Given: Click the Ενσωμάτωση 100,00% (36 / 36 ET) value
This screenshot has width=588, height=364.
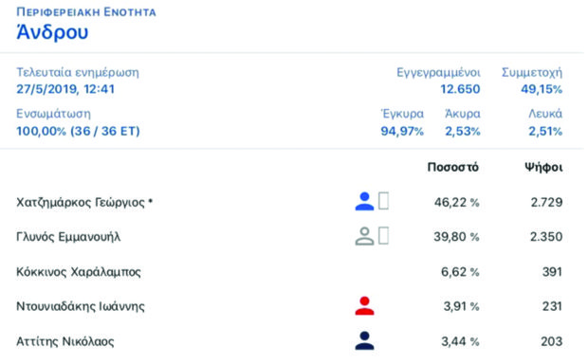Looking at the screenshot, I should pyautogui.click(x=78, y=131).
